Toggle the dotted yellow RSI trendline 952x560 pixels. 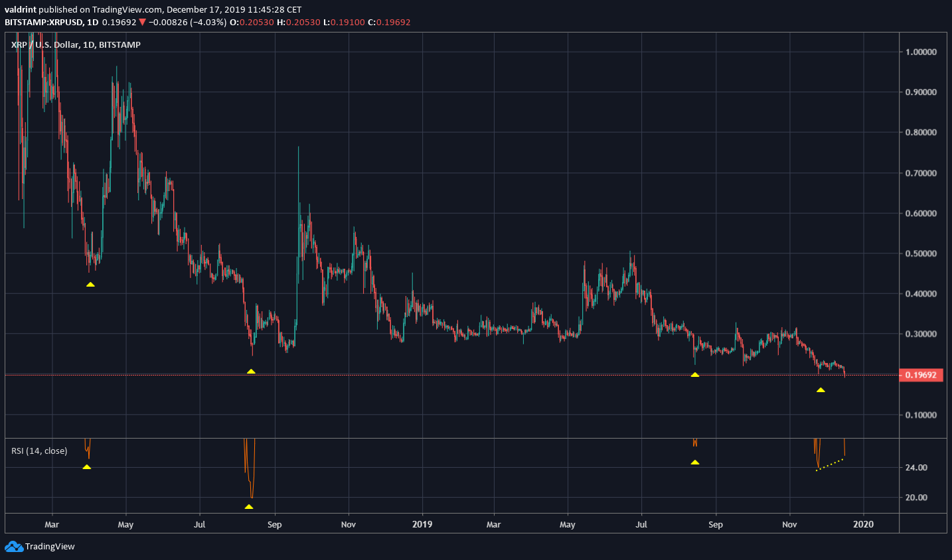[830, 466]
